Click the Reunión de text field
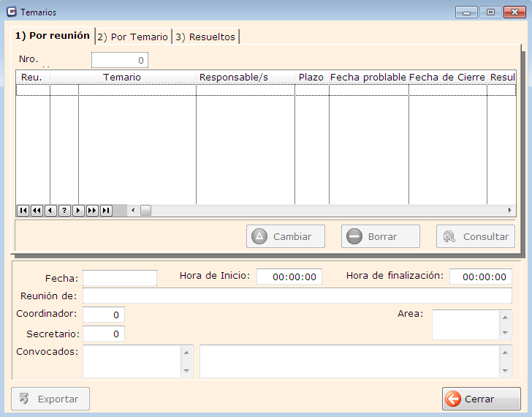 coord(297,296)
